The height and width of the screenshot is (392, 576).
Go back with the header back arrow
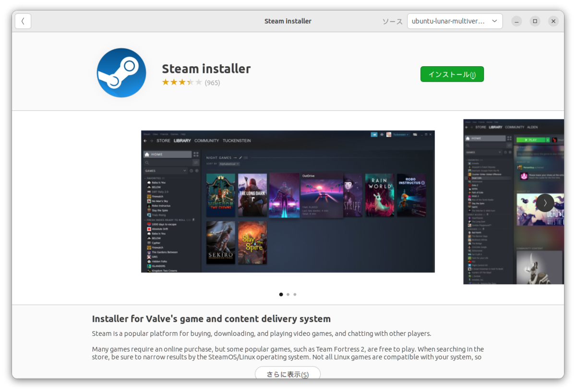pyautogui.click(x=23, y=21)
